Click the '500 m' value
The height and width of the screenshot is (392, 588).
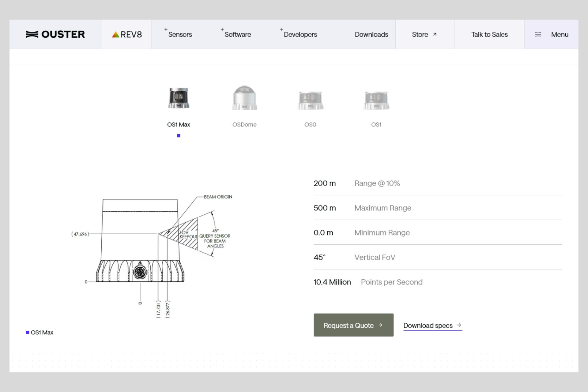coord(325,208)
